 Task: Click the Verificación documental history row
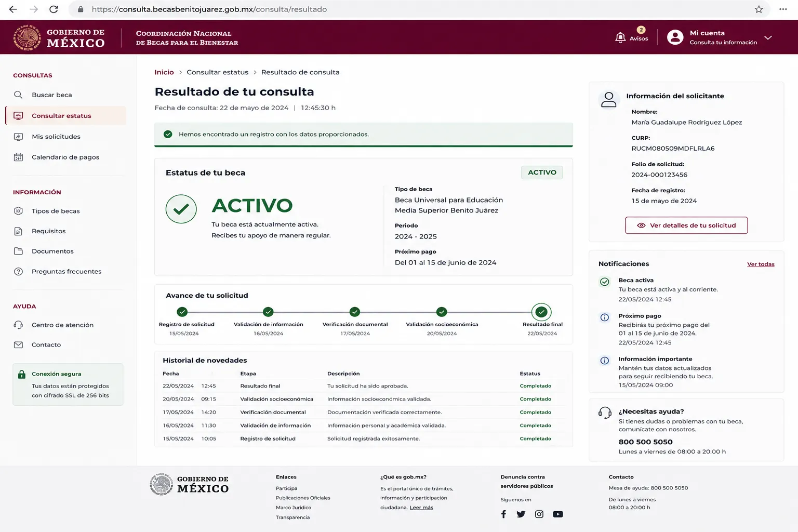pos(363,413)
